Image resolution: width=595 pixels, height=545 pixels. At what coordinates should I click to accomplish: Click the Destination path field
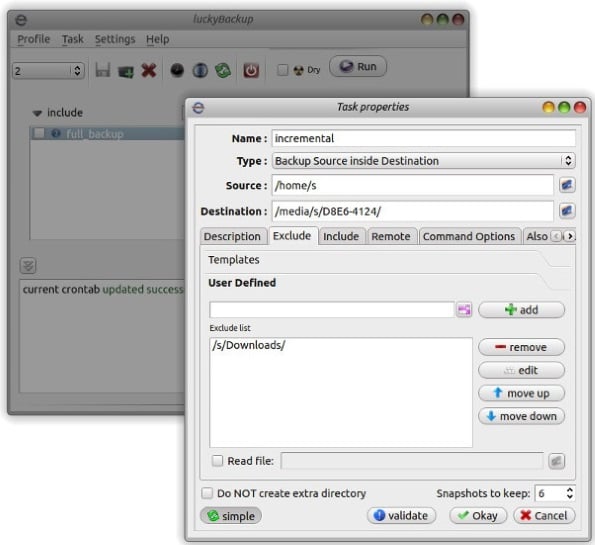(412, 211)
